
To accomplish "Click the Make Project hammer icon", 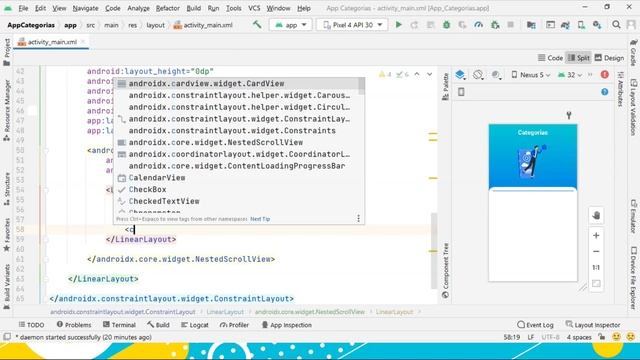I will (257, 25).
